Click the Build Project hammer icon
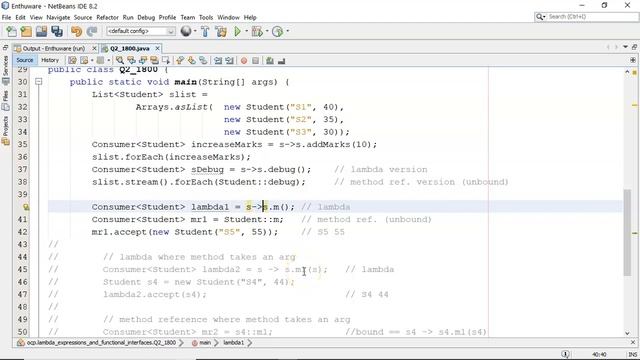 coord(205,31)
